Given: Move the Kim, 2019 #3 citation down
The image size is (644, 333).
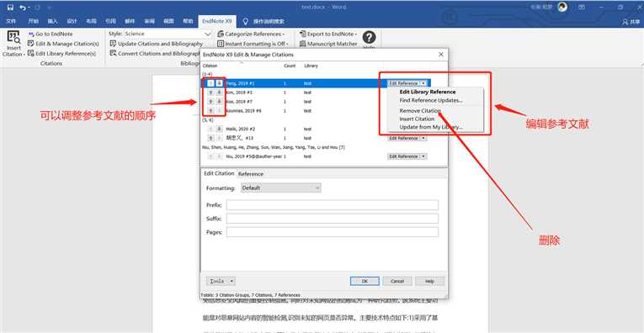Looking at the screenshot, I should click(219, 92).
